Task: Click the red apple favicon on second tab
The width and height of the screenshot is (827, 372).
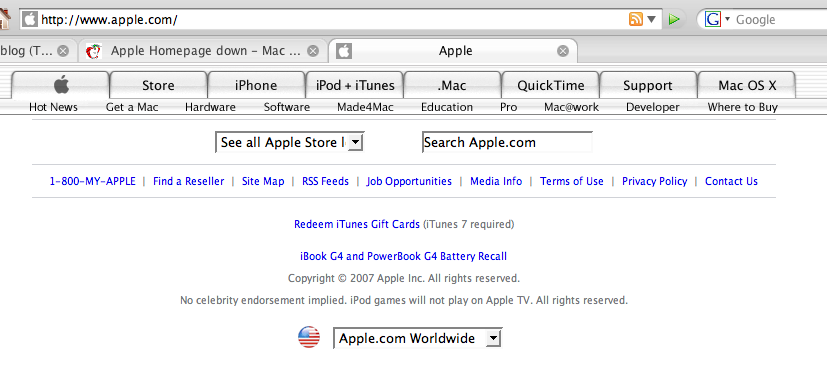Action: point(93,51)
